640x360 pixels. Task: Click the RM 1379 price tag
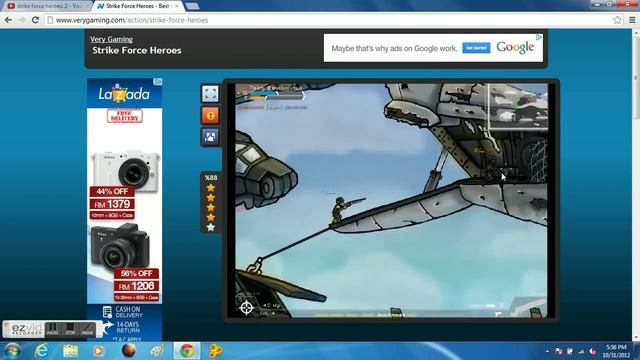point(112,204)
